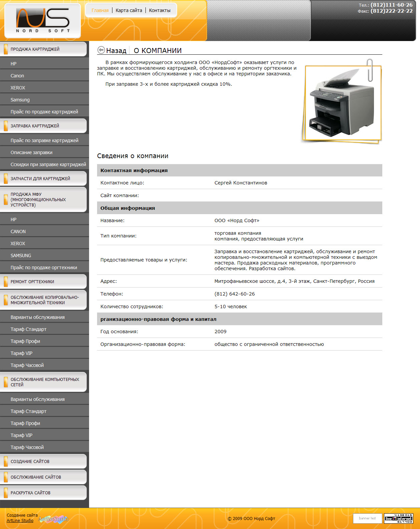Click the ArtLine Studio logo in footer
The height and width of the screenshot is (529, 420).
53,519
